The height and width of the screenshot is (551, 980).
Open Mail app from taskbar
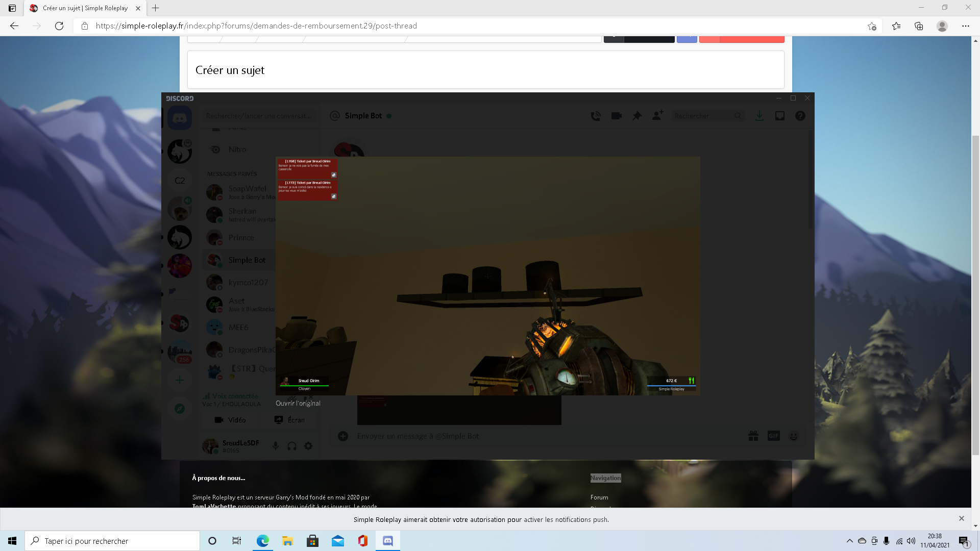point(337,541)
